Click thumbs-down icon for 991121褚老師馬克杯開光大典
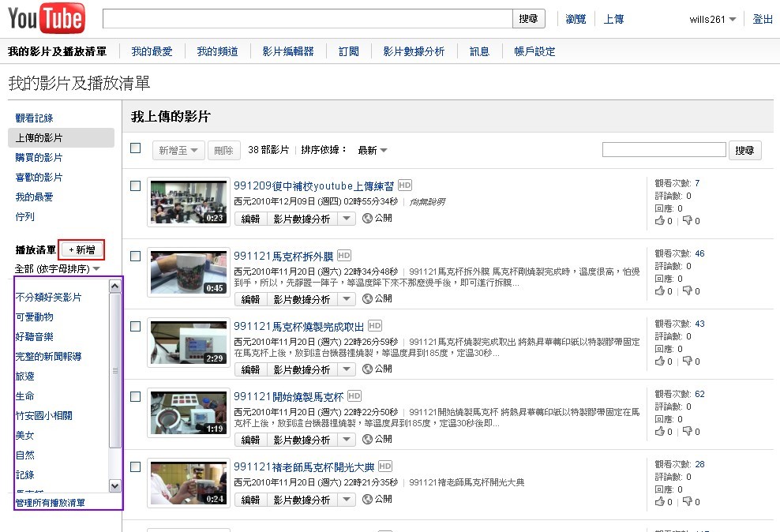Viewport: 780px width, 532px height. click(x=688, y=501)
